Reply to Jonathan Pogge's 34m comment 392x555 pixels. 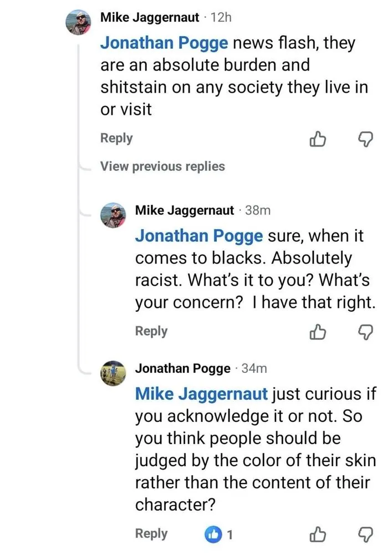coord(151,534)
